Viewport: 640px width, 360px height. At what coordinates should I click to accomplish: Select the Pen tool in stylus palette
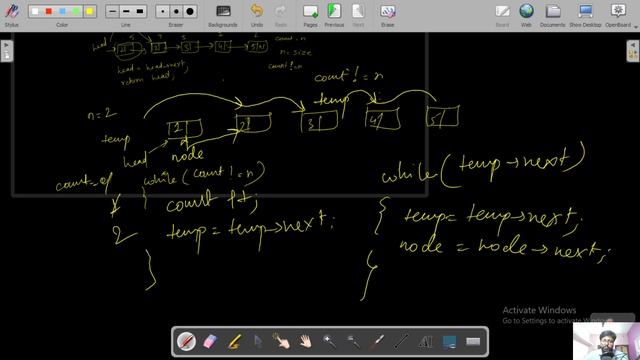pyautogui.click(x=186, y=341)
